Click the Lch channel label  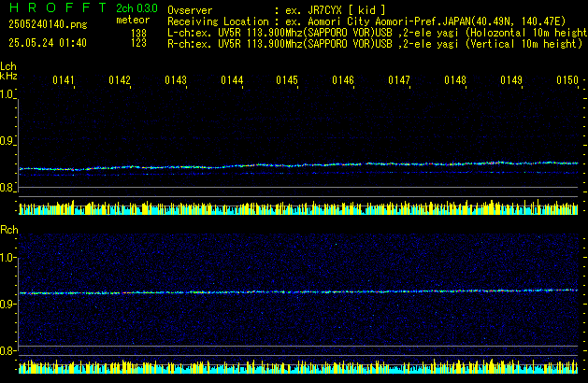[x=8, y=66]
